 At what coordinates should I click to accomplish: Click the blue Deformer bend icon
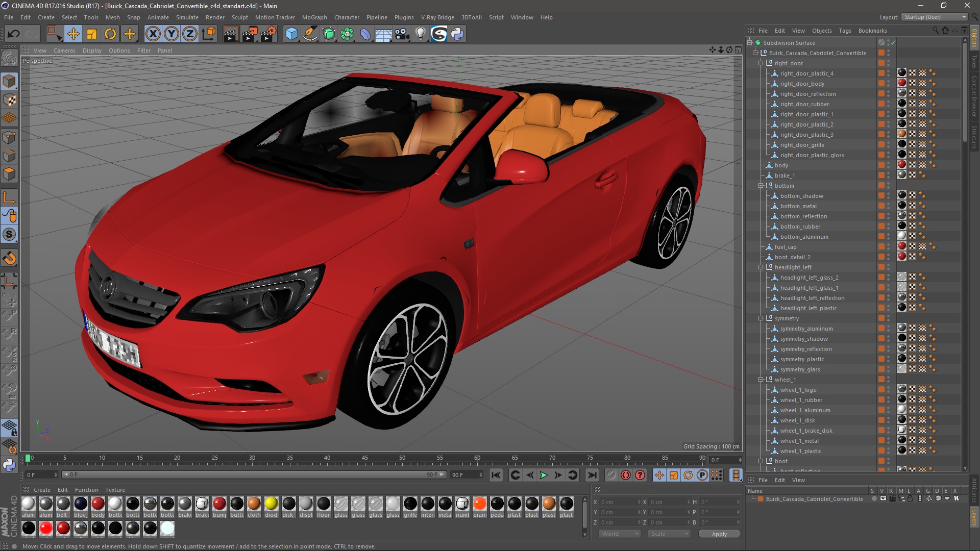tap(365, 34)
